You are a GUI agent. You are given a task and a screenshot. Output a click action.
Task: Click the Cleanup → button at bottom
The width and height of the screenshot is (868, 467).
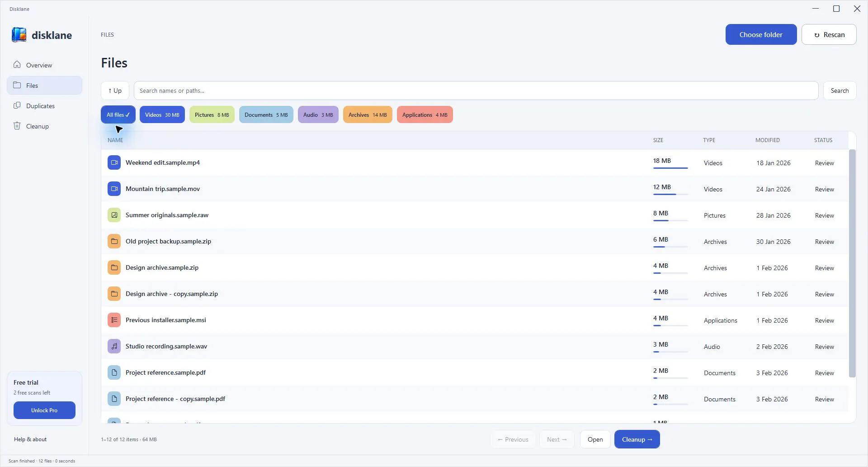coord(637,439)
